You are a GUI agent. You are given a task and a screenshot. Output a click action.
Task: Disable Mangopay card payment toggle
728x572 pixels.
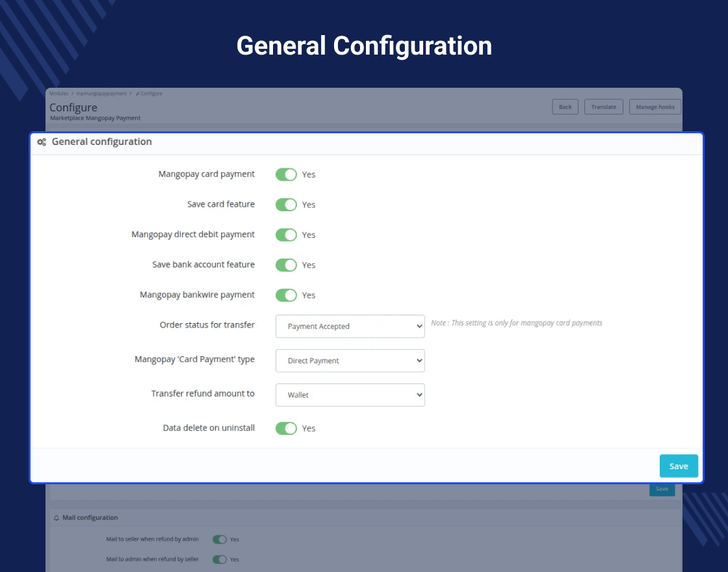pyautogui.click(x=286, y=175)
